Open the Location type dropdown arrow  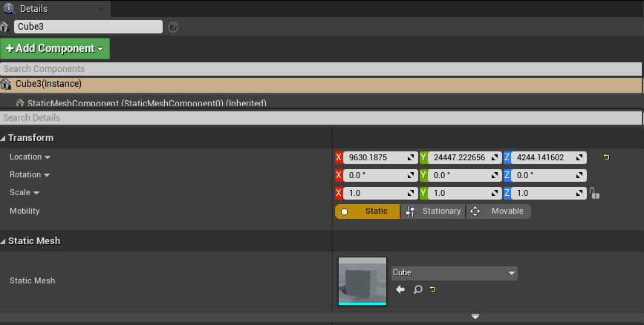pyautogui.click(x=48, y=157)
